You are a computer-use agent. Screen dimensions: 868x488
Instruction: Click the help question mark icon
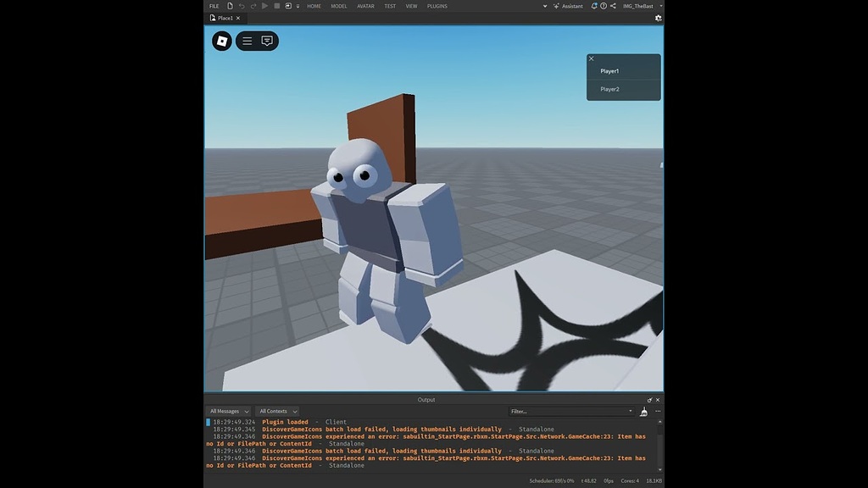click(x=604, y=6)
